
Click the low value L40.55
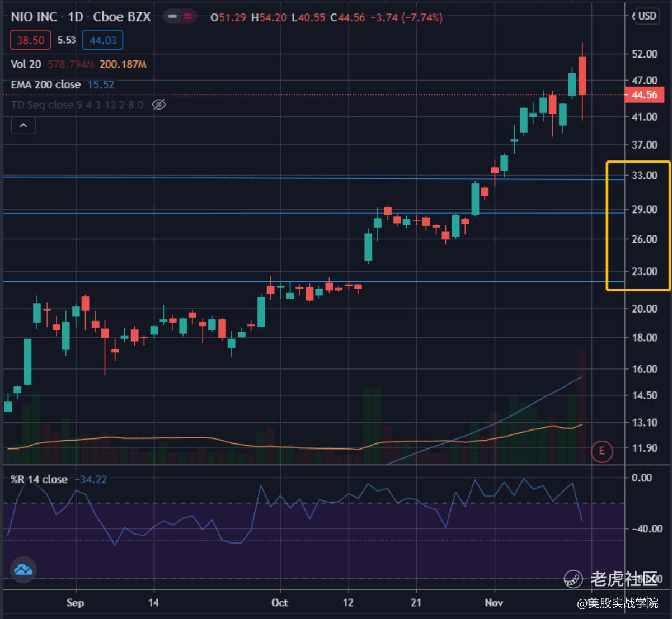point(308,17)
